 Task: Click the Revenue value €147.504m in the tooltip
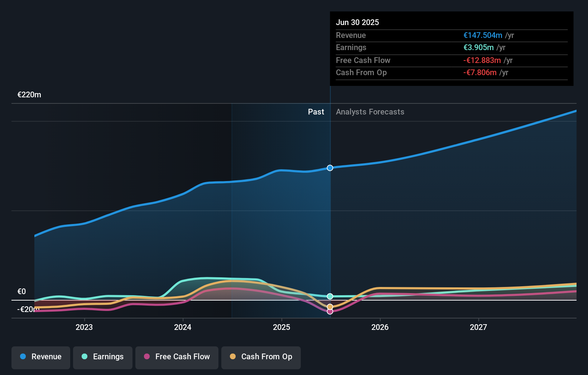(x=482, y=35)
